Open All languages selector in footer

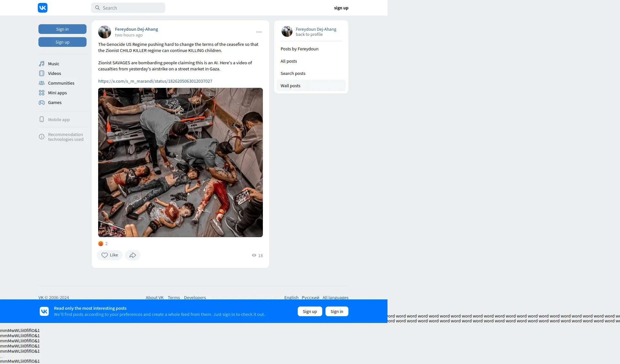(x=335, y=297)
